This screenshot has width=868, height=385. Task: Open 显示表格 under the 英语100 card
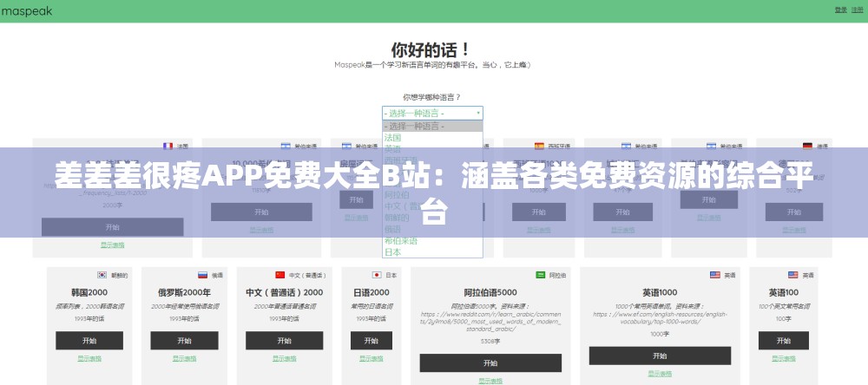pyautogui.click(x=783, y=358)
